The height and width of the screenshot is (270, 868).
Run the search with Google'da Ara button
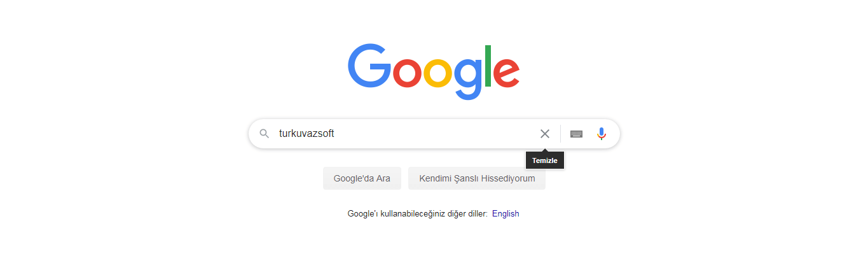[x=362, y=178]
